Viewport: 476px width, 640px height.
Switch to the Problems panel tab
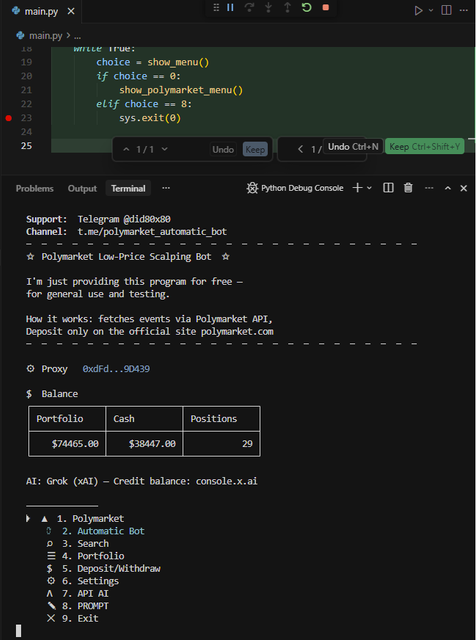(x=35, y=189)
